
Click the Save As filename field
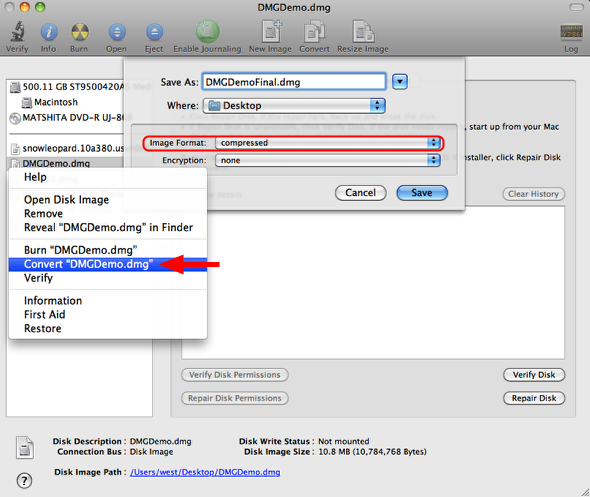point(294,82)
